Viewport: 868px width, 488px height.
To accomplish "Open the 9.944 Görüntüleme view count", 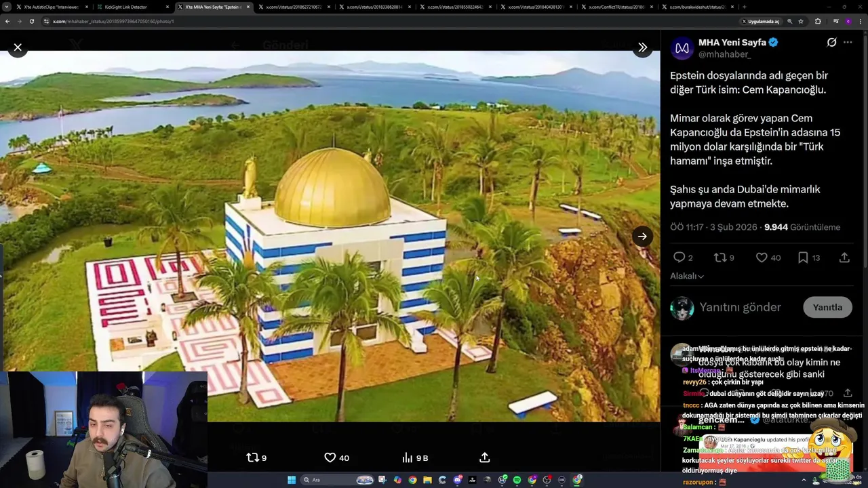I will point(802,227).
